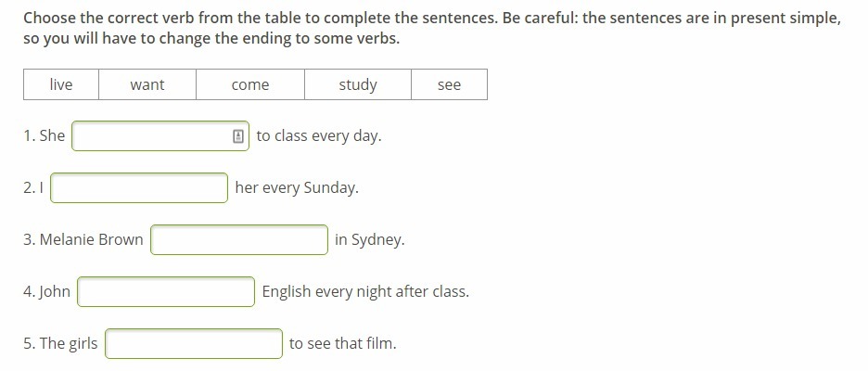Click the phrase "to see that film."

click(x=342, y=344)
